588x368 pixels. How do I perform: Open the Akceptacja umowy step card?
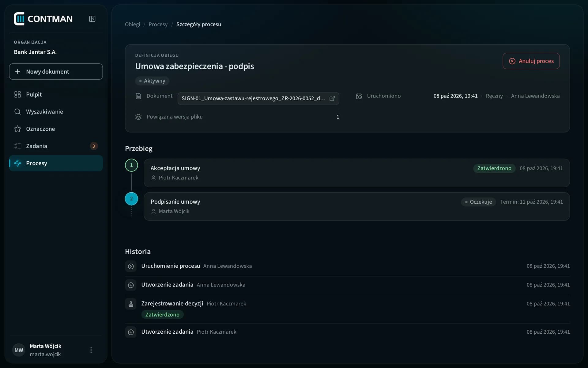[x=356, y=173]
